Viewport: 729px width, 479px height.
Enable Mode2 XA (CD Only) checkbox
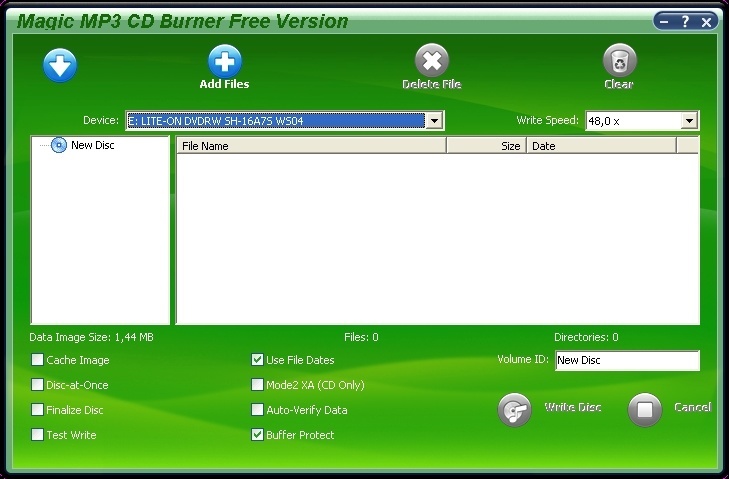pos(257,385)
